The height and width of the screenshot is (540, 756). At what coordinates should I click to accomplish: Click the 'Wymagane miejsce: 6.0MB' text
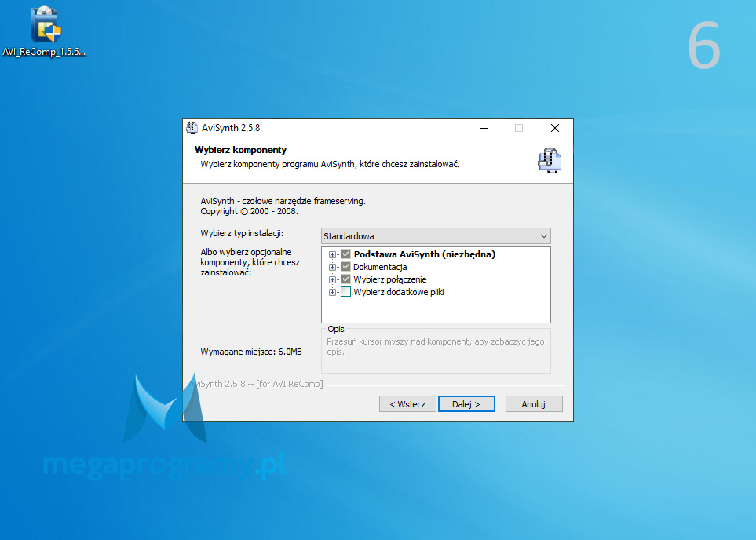(x=251, y=352)
